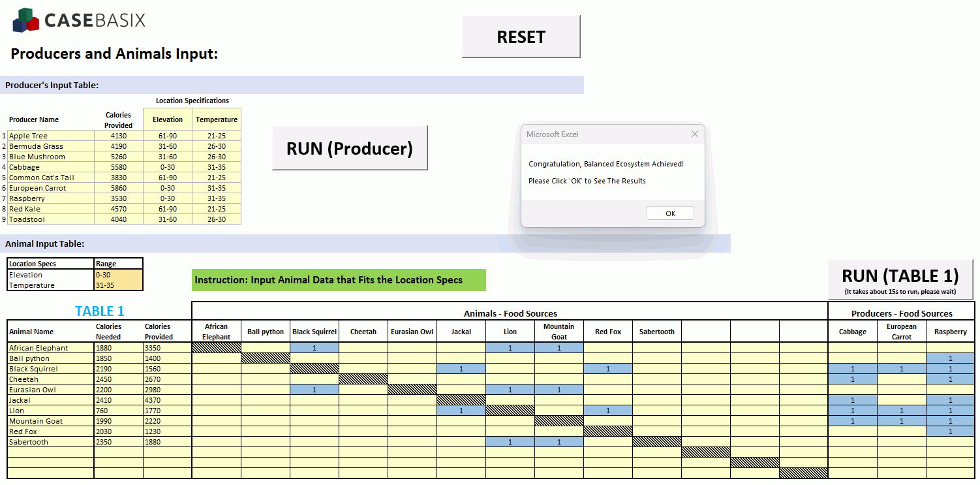Click the RESET button
The width and height of the screenshot is (980, 485).
point(521,37)
